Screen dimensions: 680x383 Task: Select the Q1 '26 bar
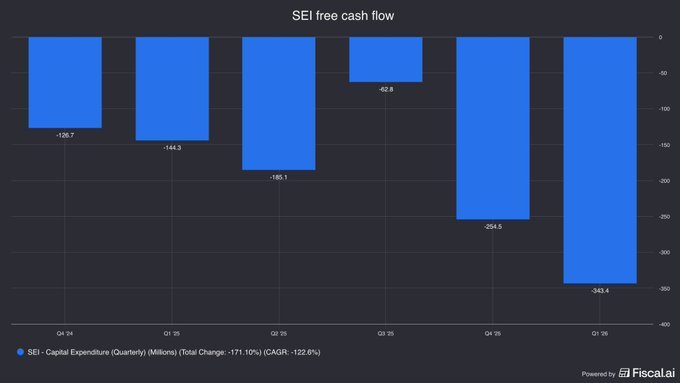coord(600,160)
